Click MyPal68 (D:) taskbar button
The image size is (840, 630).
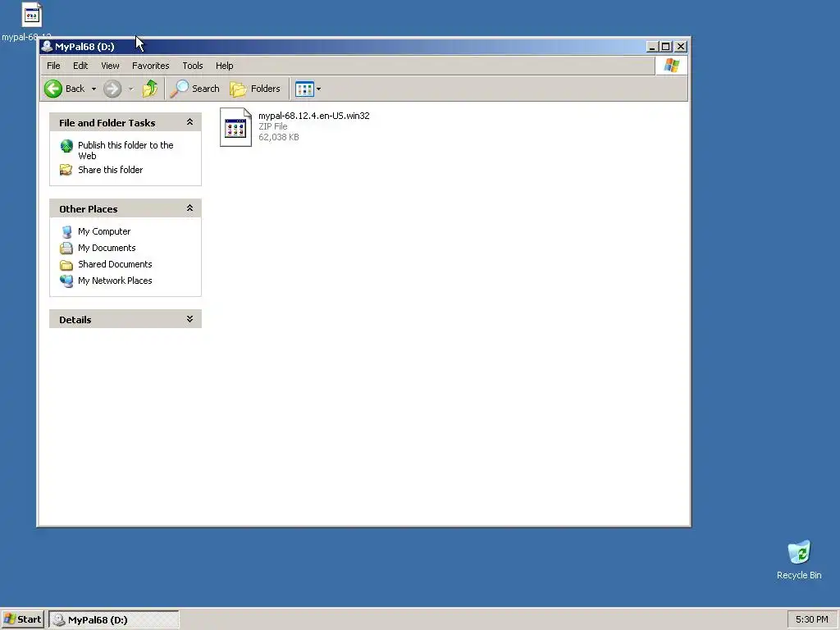pyautogui.click(x=114, y=620)
